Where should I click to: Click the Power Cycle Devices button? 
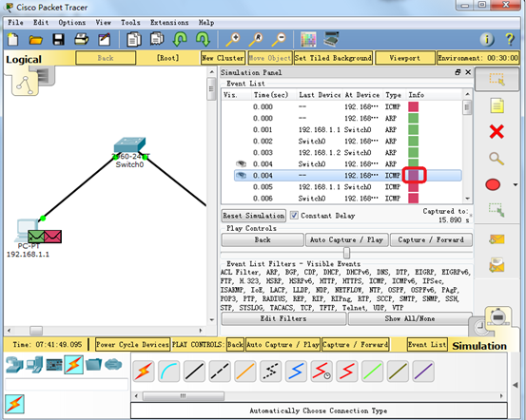point(132,345)
